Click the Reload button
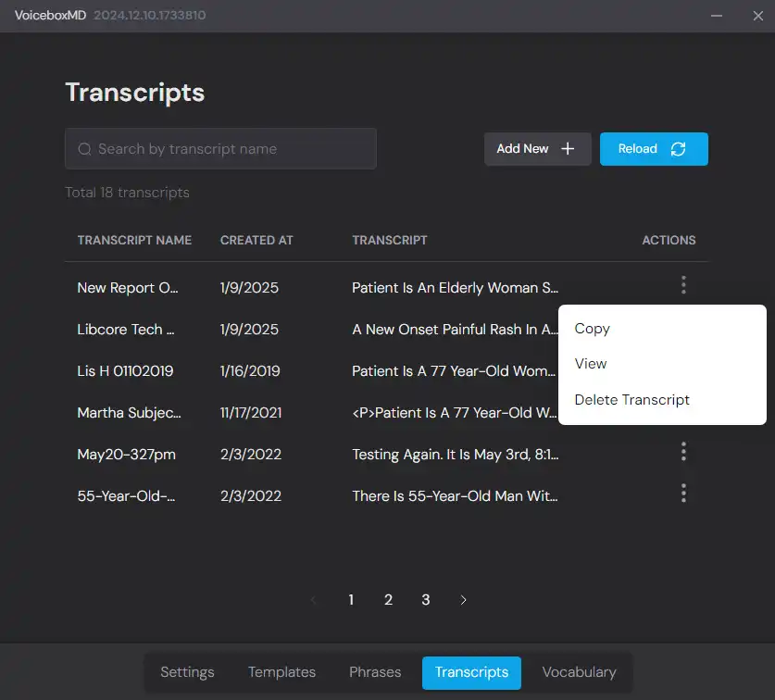Viewport: 775px width, 700px height. 654,149
